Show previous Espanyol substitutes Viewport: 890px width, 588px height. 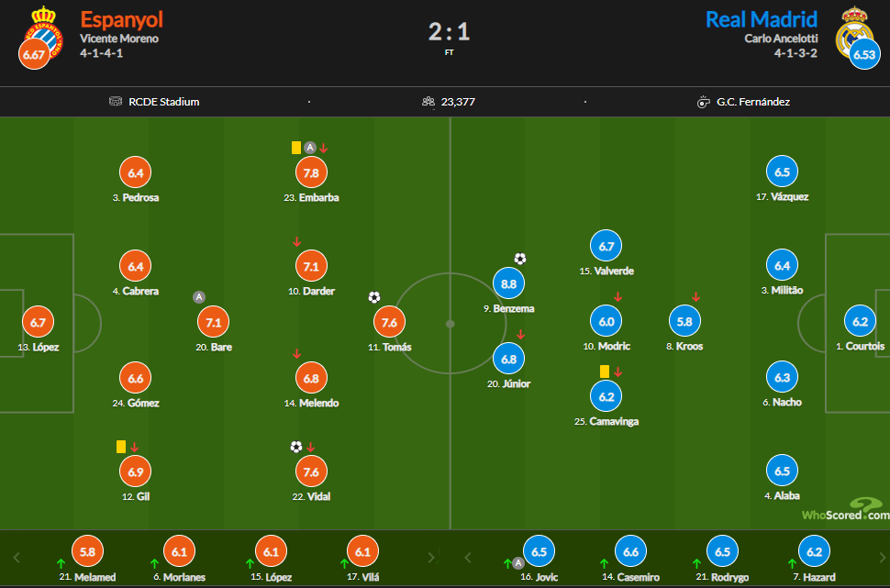pos(17,558)
